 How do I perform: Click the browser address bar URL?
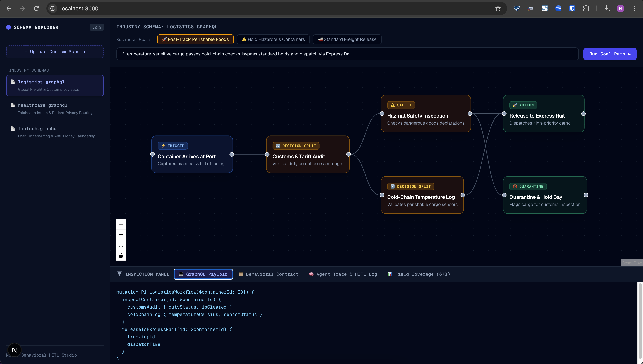point(79,8)
